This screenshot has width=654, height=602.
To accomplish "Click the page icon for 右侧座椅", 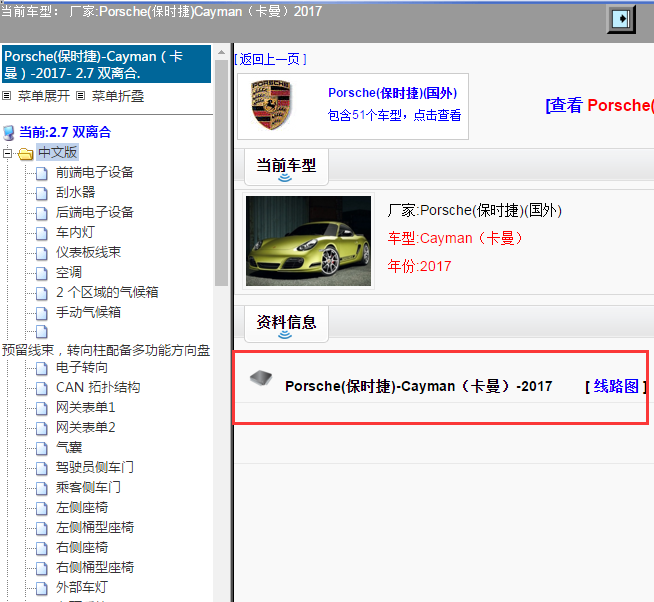I will (41, 549).
